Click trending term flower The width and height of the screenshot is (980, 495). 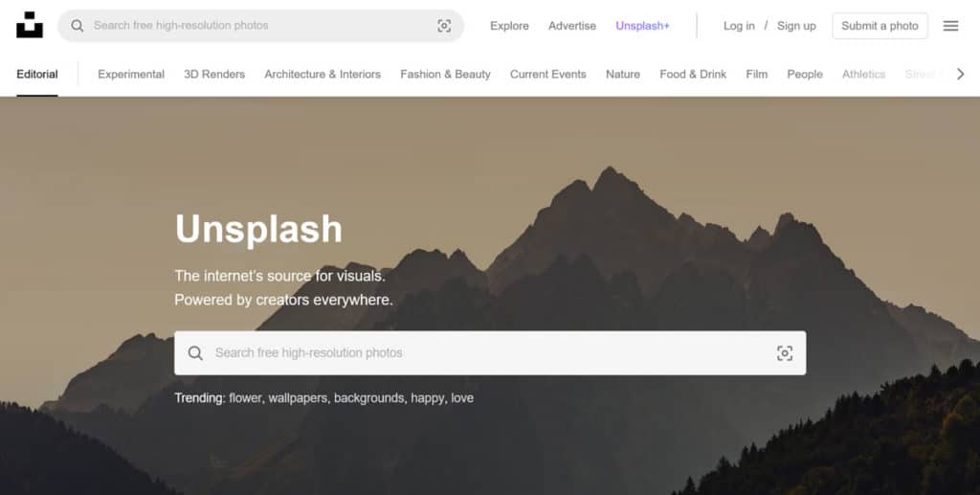[245, 398]
